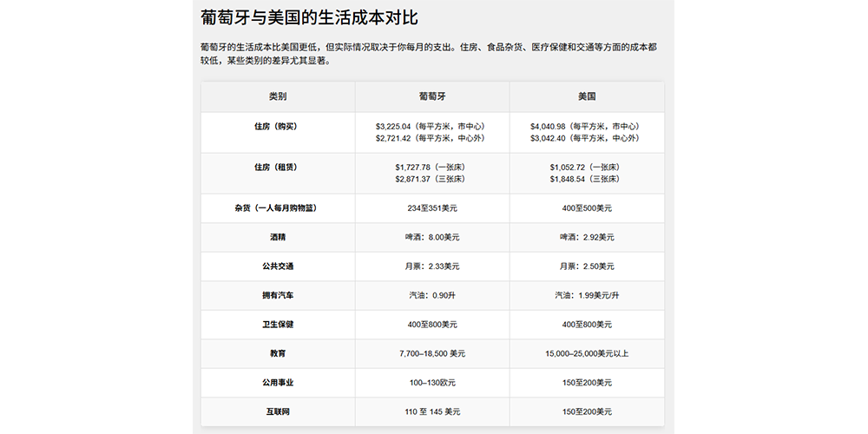
Task: Click the 住房（购买）row label
Action: 278,126
